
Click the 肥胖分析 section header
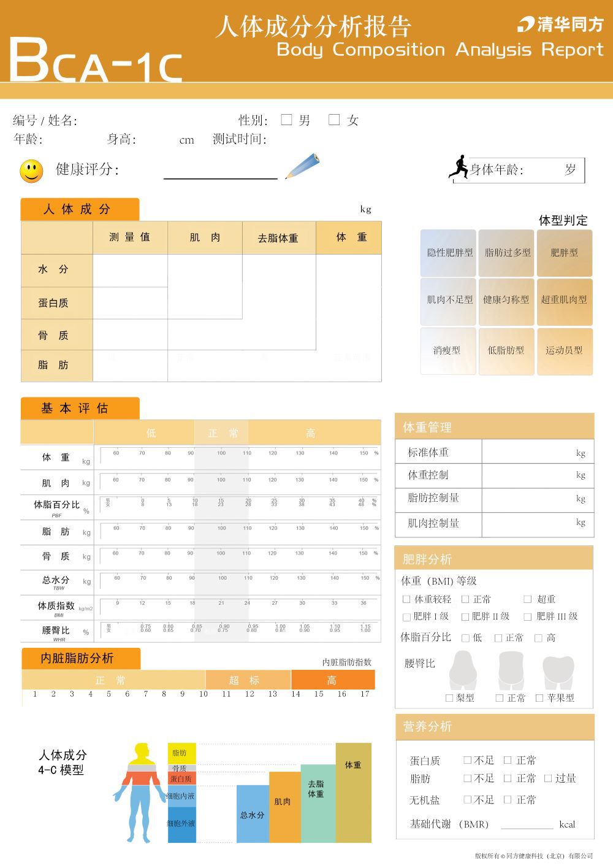tap(494, 558)
